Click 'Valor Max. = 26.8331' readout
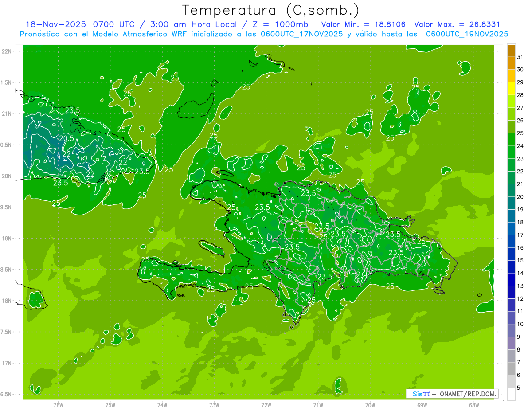This screenshot has height=411, width=532. [457, 24]
